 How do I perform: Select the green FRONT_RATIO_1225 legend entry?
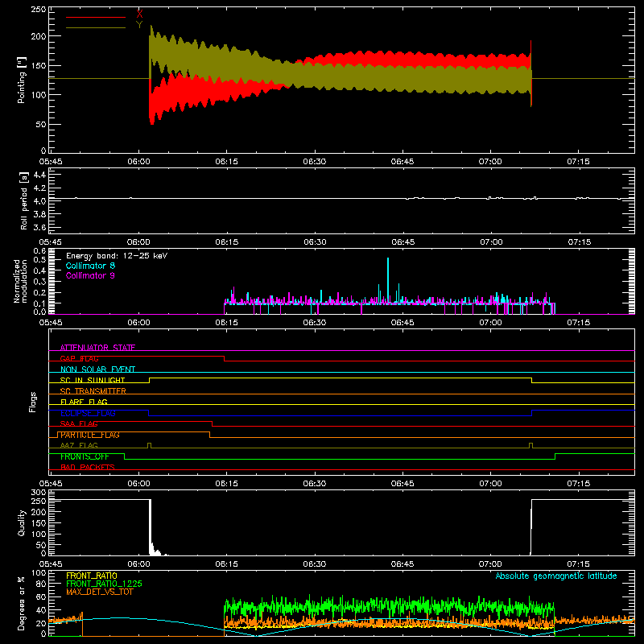(105, 584)
